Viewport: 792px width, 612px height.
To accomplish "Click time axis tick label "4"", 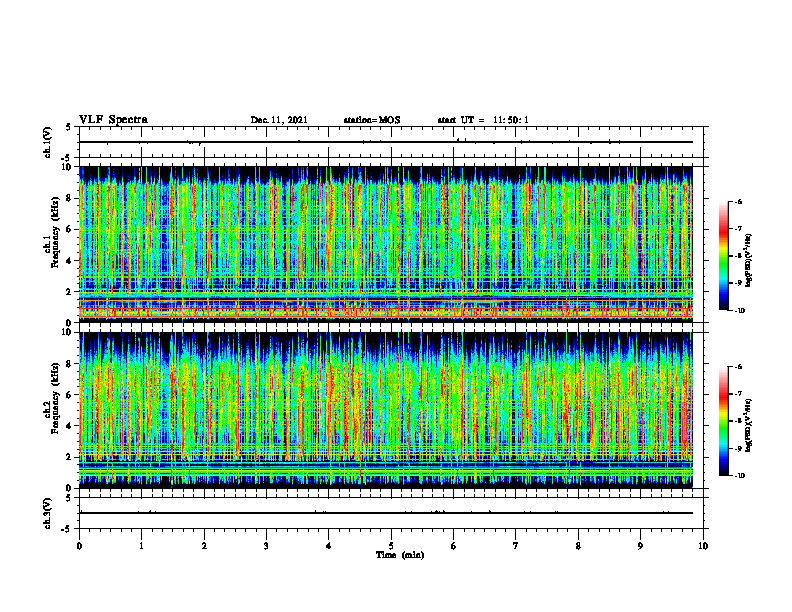I will pyautogui.click(x=329, y=546).
